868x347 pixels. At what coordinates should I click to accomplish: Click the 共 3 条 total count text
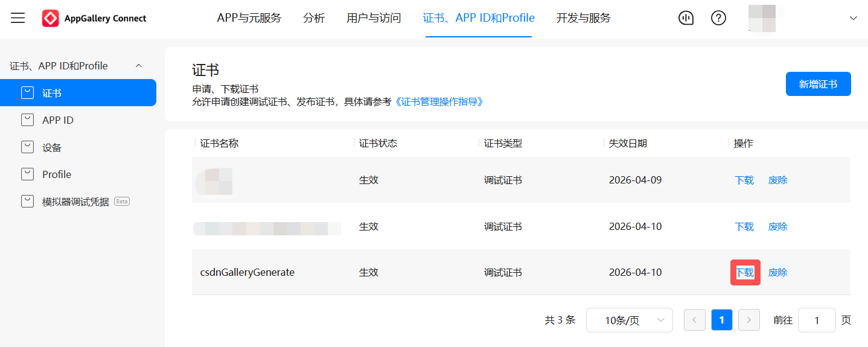coord(560,320)
